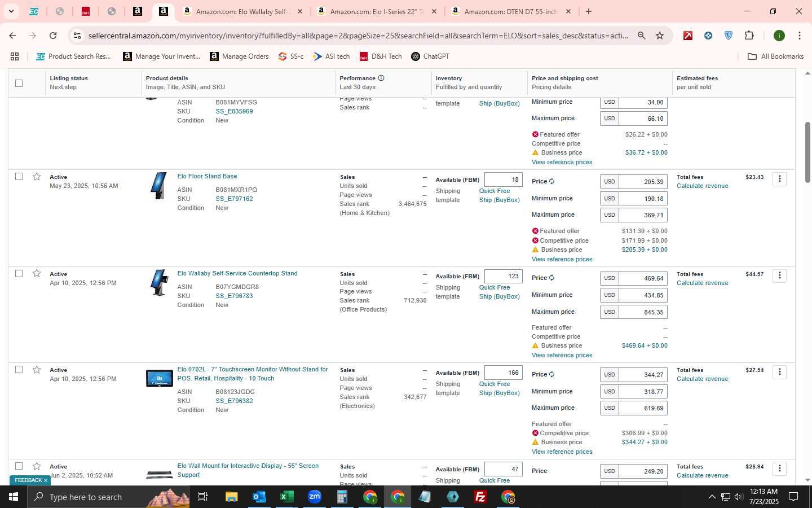Open actions menu for Elo 0702L Monitor
This screenshot has height=508, width=812.
(779, 372)
